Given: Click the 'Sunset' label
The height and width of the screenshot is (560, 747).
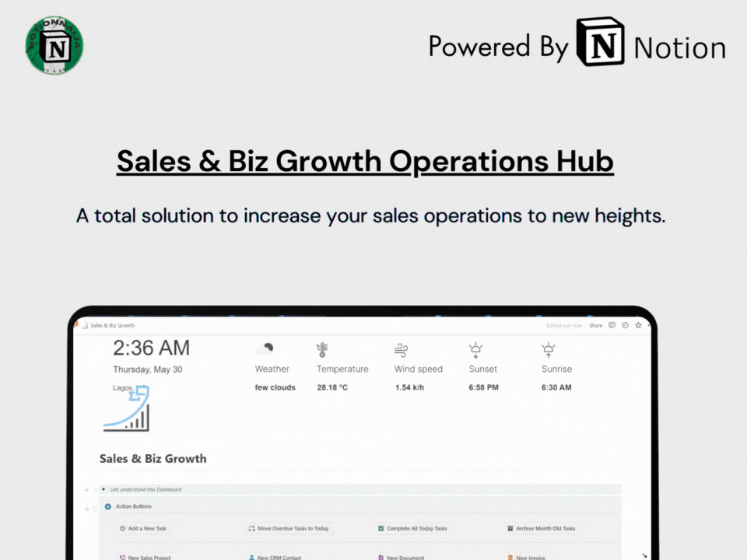Looking at the screenshot, I should [483, 369].
